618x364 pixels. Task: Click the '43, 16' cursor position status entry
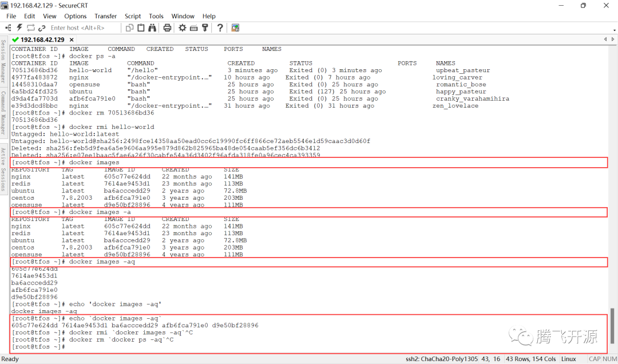pos(491,359)
